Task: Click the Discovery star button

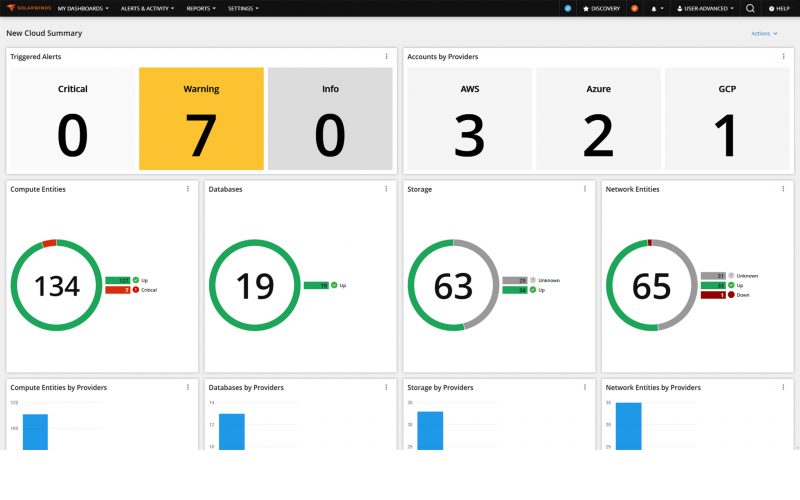Action: click(602, 8)
